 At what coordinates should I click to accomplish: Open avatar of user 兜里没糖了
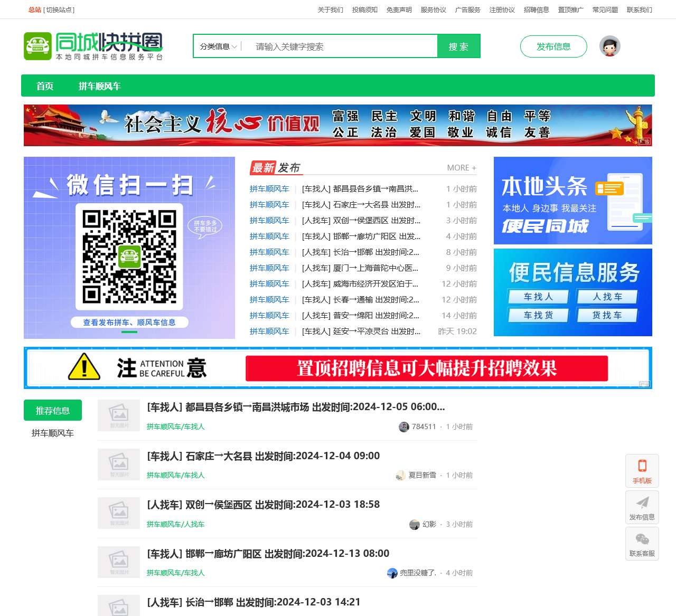392,573
